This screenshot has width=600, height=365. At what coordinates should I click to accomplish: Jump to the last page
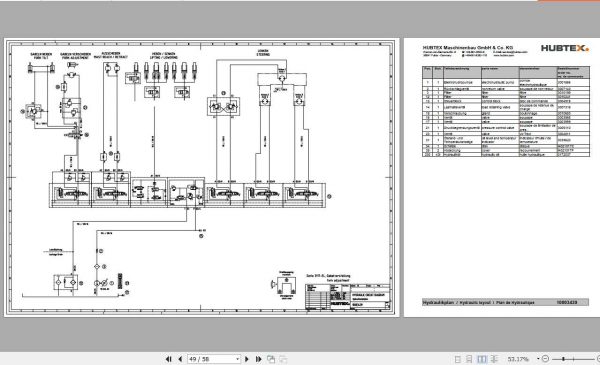click(x=258, y=359)
